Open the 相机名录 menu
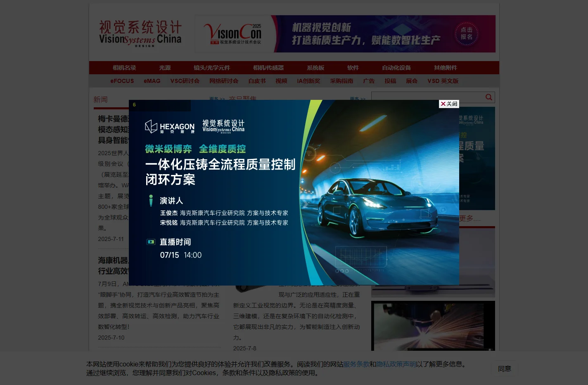 pos(124,68)
